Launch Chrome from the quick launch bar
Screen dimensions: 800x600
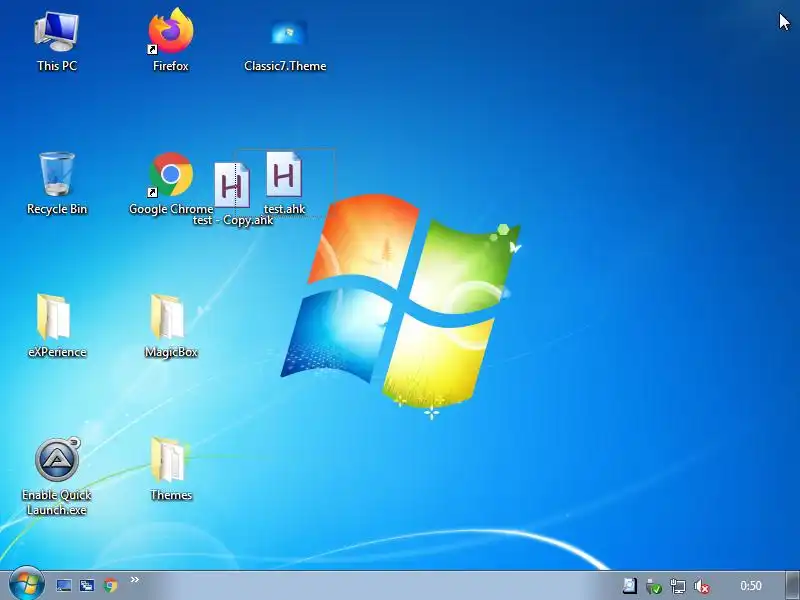[x=110, y=585]
